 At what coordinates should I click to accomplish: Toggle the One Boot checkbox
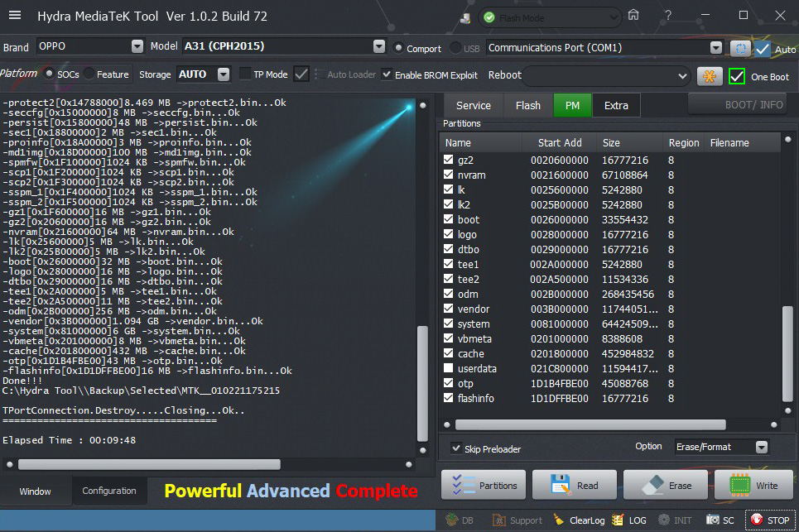coord(737,76)
